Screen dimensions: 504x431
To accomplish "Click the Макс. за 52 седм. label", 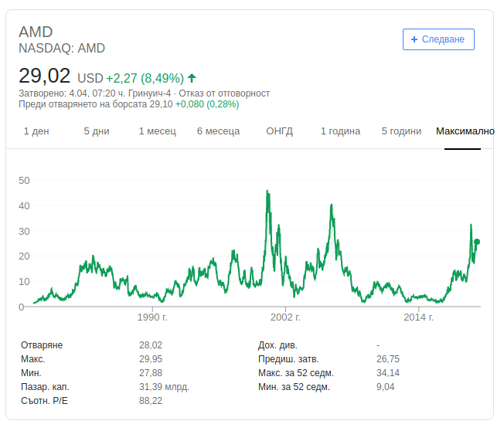I will 296,373.
